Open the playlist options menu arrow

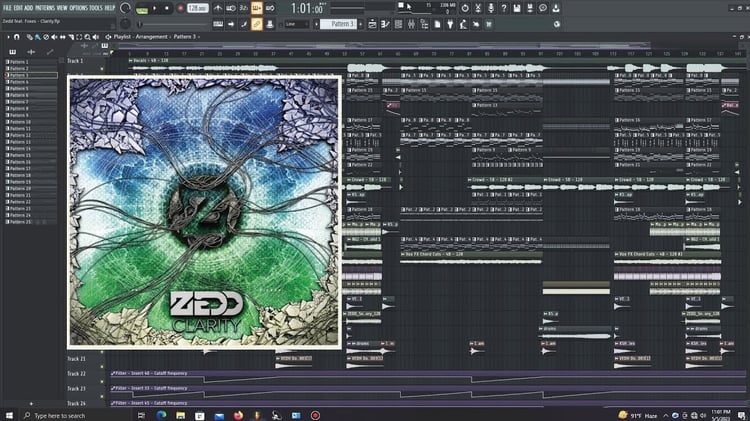pos(8,37)
